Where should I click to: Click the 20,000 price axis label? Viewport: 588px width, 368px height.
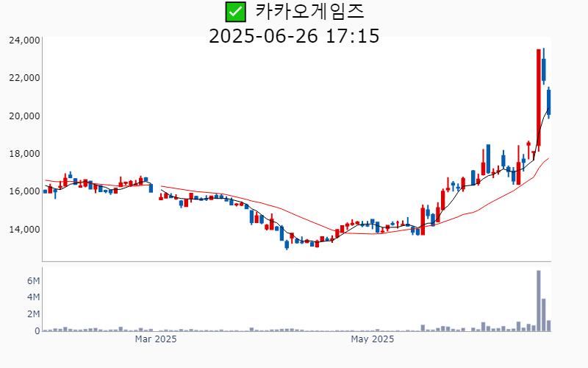(x=24, y=116)
